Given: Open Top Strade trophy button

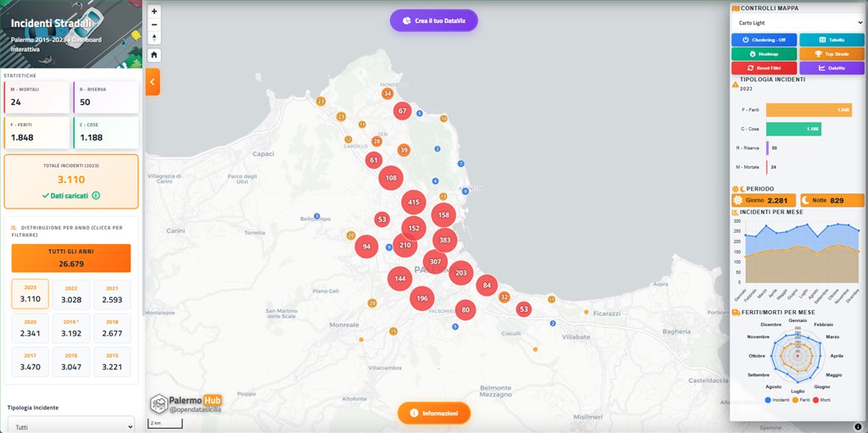Looking at the screenshot, I should point(831,53).
